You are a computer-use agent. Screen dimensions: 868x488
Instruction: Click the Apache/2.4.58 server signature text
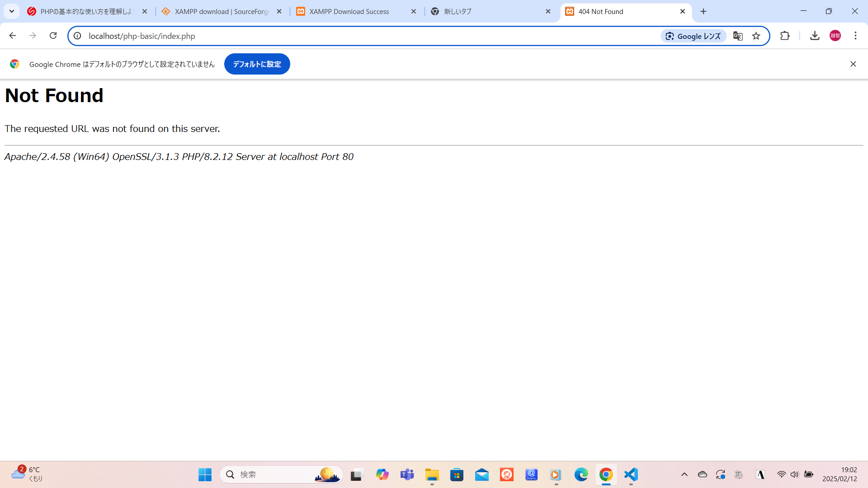click(x=179, y=157)
